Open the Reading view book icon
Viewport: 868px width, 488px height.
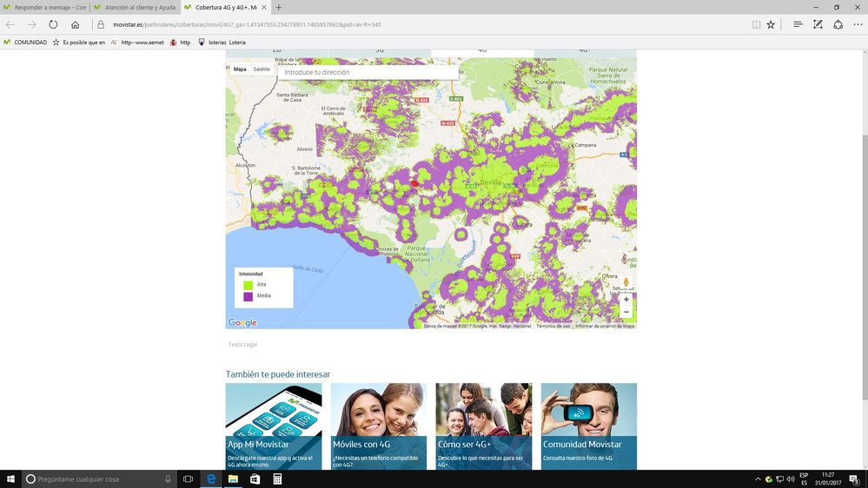pyautogui.click(x=756, y=24)
